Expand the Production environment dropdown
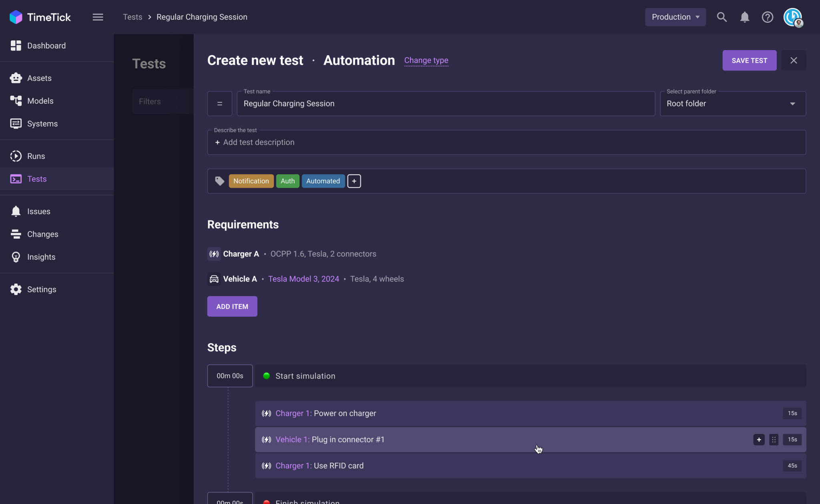820x504 pixels. (675, 17)
